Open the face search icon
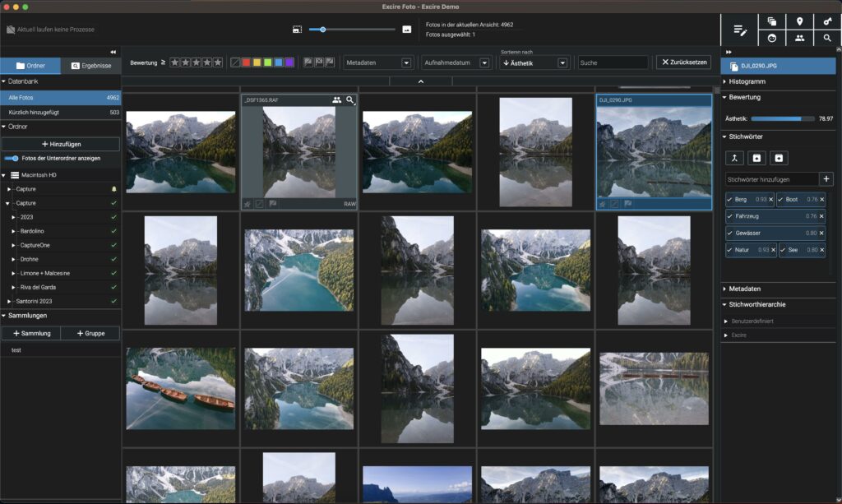Viewport: 842px width, 504px height. click(x=771, y=38)
